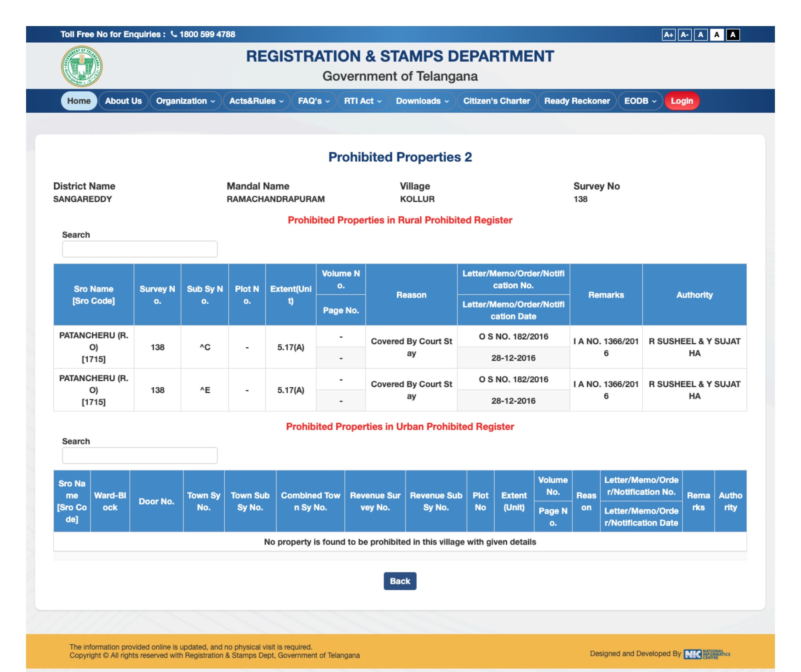Open the FAQ's dropdown menu
Viewport: 801px width, 672px height.
[x=313, y=101]
